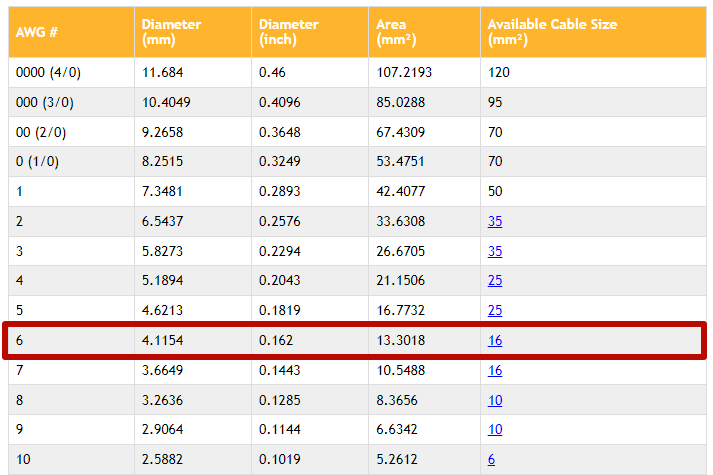Click the 16 link in highlighted AWG 6 row
Image resolution: width=713 pixels, height=475 pixels.
click(495, 341)
